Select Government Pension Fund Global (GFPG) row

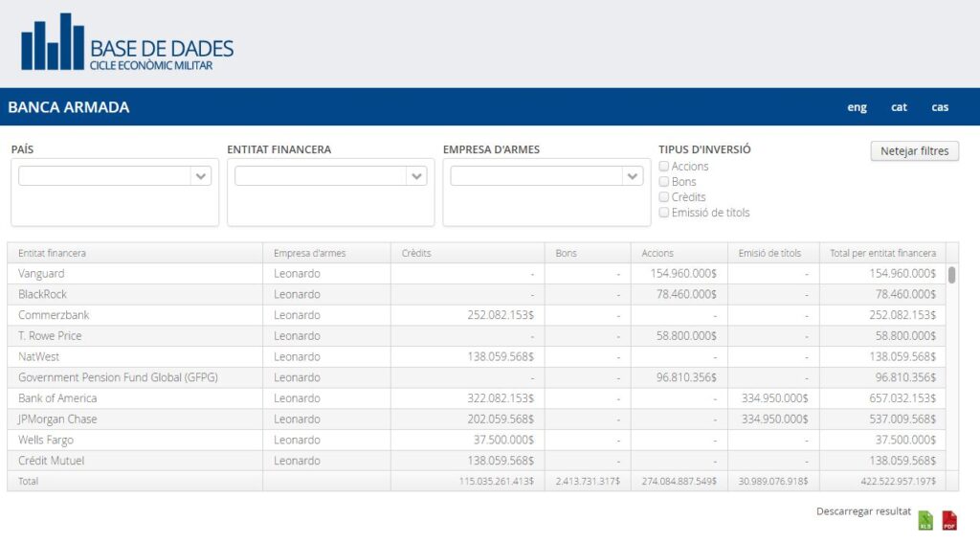coord(118,377)
